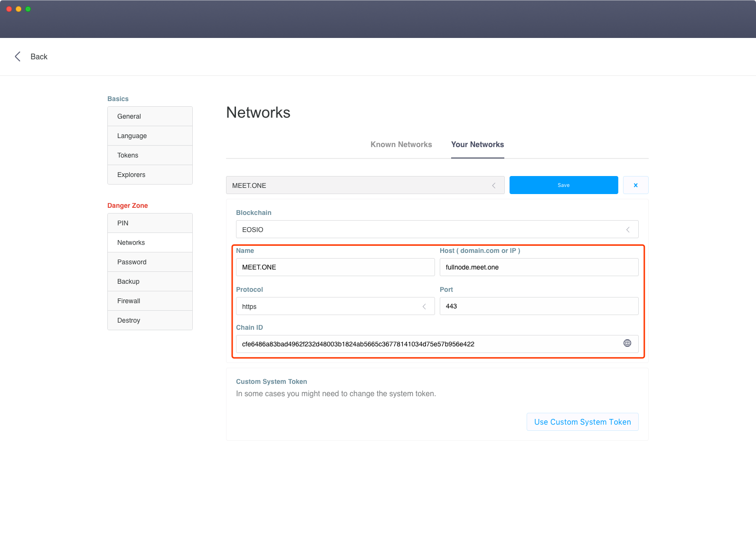Focus the Name input with MEET.ONE
The height and width of the screenshot is (539, 756).
coord(335,267)
